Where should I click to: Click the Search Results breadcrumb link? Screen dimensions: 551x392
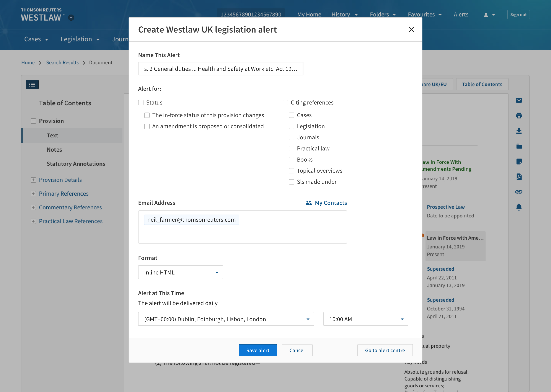(63, 63)
